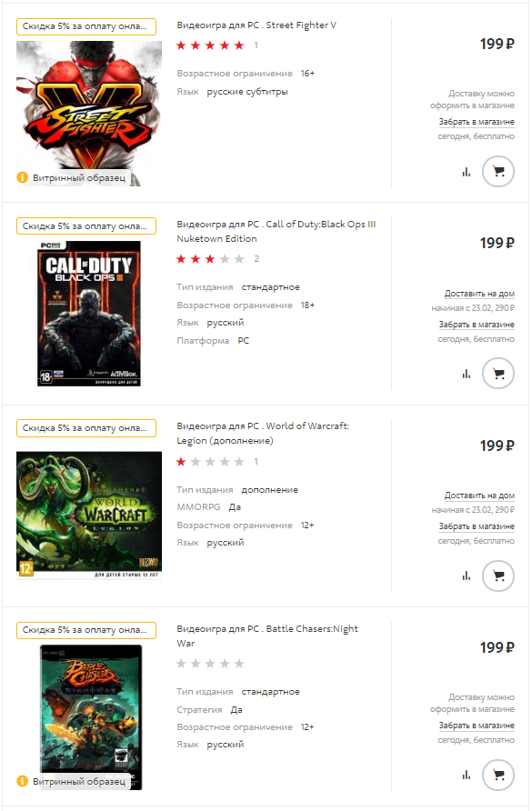The width and height of the screenshot is (532, 811).
Task: Open Call of Duty Black Ops III Nuketown Edition title
Action: coord(276,231)
